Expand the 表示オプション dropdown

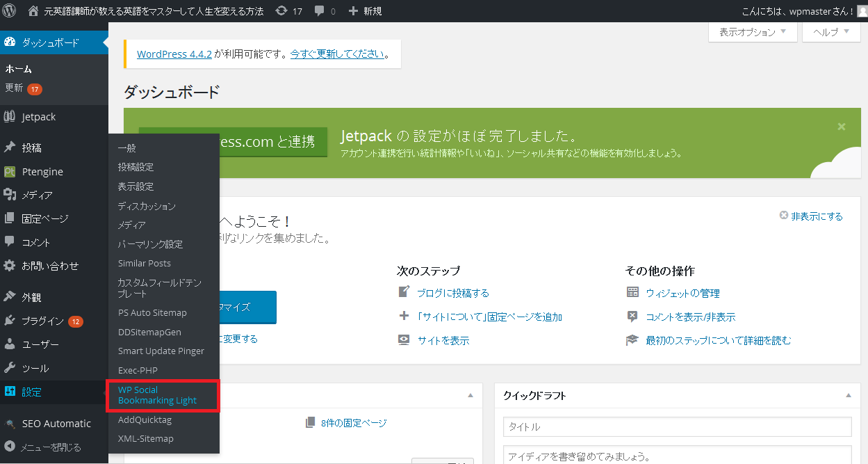click(753, 32)
